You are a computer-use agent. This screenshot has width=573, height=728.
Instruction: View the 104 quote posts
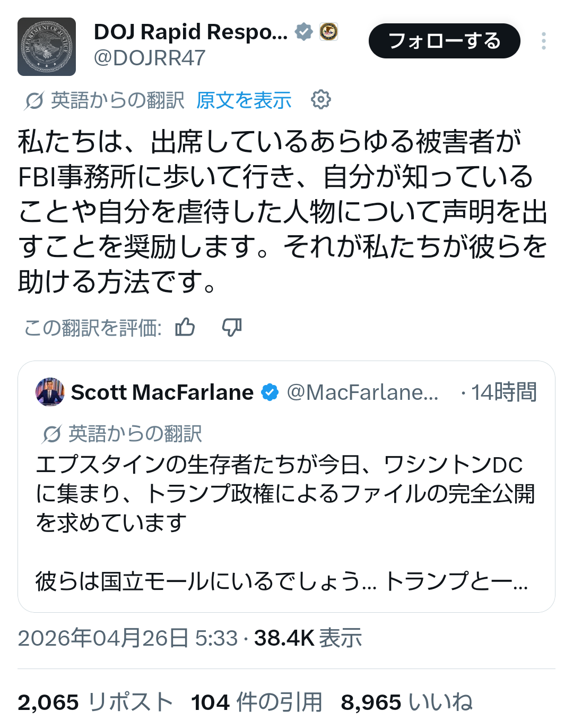257,702
